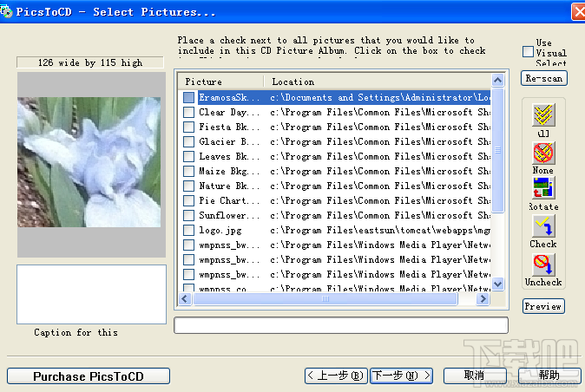585x392 pixels.
Task: Tick the Clear Day picture checkbox
Action: point(189,112)
